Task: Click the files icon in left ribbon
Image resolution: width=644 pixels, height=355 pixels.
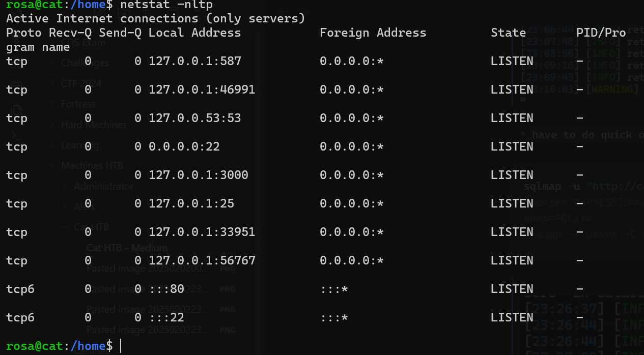Action: point(16,110)
